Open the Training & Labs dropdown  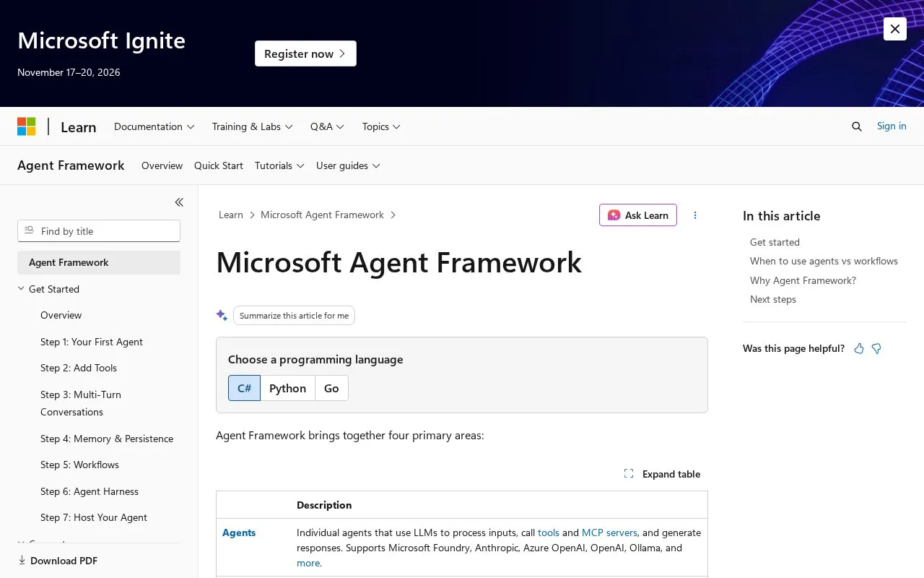[x=252, y=126]
